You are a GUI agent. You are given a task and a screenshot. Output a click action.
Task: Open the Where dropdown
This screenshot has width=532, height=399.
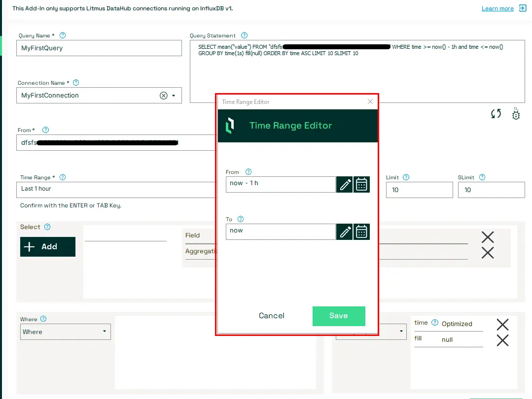pyautogui.click(x=66, y=332)
